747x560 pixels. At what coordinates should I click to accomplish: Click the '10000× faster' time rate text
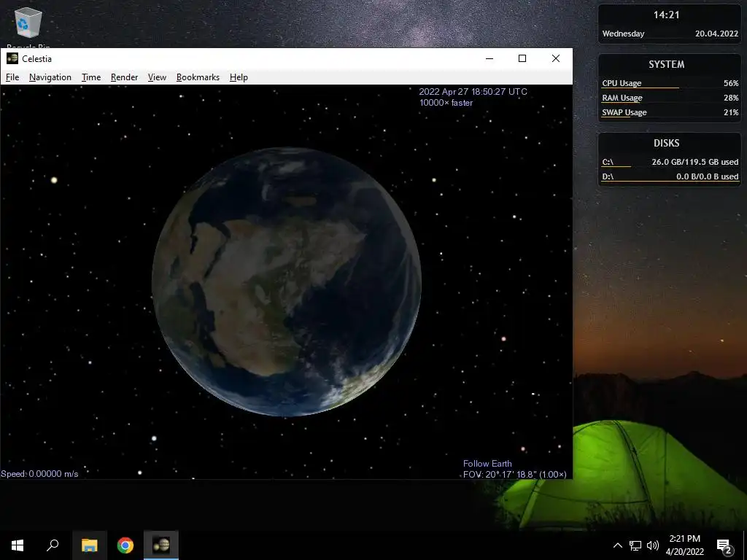pyautogui.click(x=446, y=103)
